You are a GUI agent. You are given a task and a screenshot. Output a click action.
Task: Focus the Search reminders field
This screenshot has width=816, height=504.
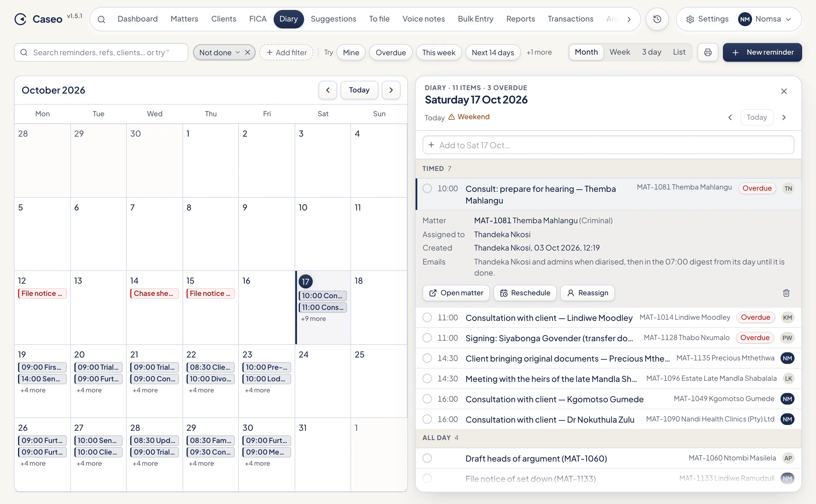click(x=101, y=52)
